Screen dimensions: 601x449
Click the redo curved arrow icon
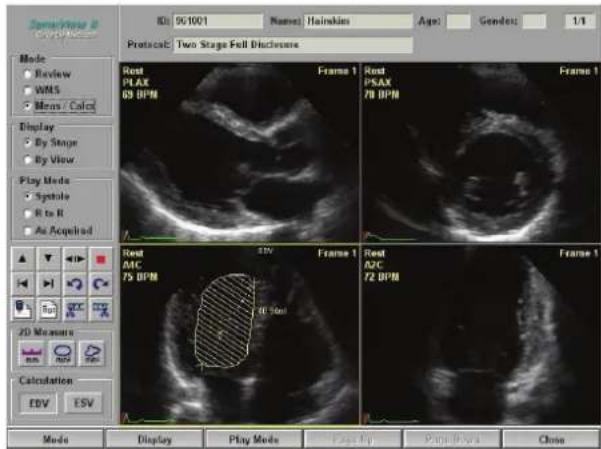tap(101, 284)
